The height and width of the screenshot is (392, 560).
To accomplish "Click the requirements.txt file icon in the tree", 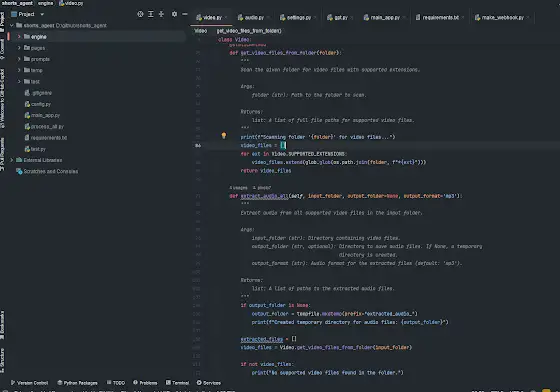I will [x=27, y=137].
